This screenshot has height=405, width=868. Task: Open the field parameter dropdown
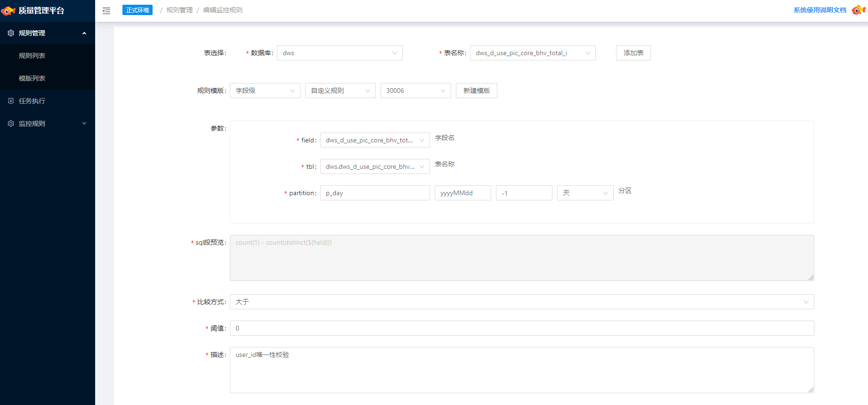tap(375, 140)
